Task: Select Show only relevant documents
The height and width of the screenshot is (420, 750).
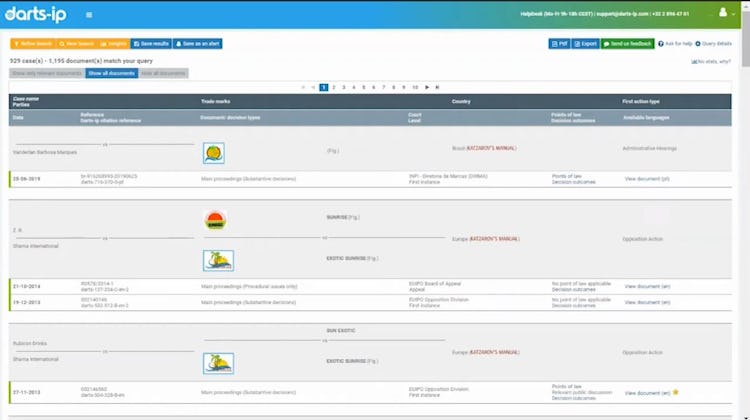Action: pyautogui.click(x=47, y=73)
